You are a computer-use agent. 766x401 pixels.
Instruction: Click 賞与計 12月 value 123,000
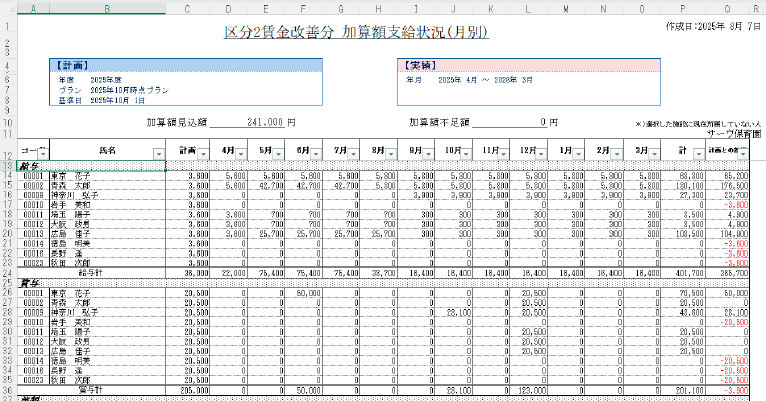pos(533,390)
